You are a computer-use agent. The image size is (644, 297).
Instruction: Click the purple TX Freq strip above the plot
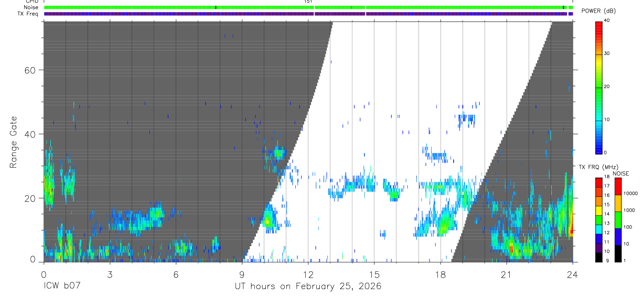pos(308,14)
